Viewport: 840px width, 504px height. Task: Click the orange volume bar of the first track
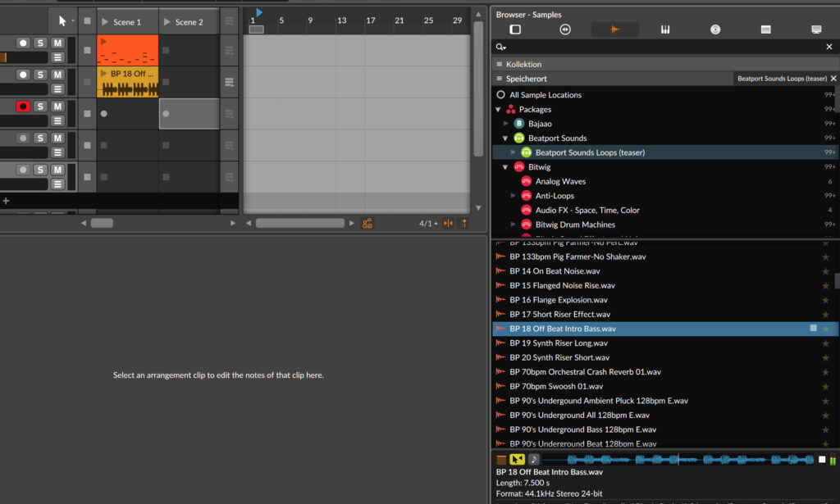[x=3, y=57]
